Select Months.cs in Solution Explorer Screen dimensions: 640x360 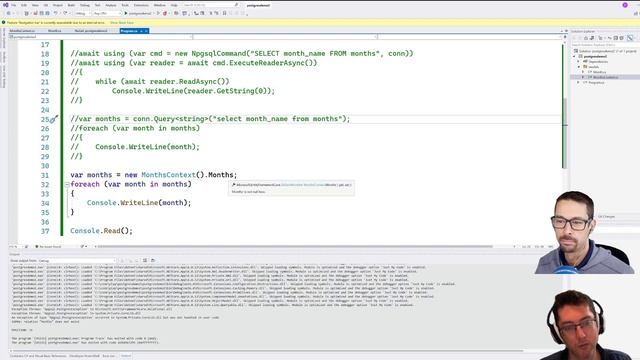pos(599,72)
